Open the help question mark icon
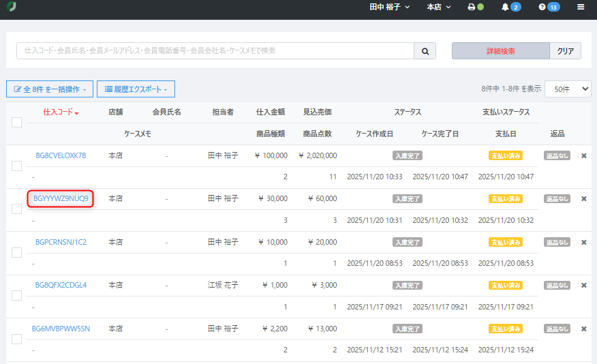The width and height of the screenshot is (597, 364). tap(542, 7)
